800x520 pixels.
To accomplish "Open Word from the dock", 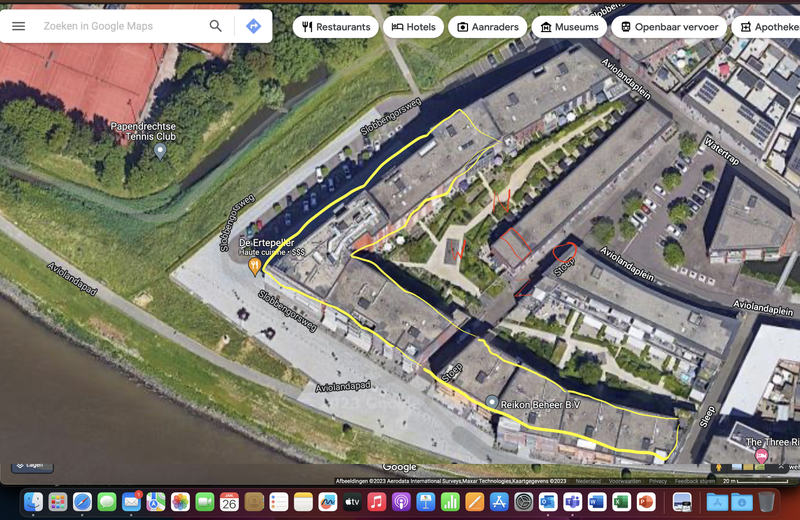I will coord(597,502).
